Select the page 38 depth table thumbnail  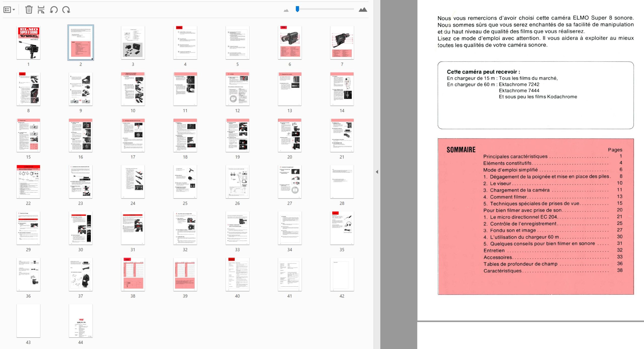click(x=133, y=275)
